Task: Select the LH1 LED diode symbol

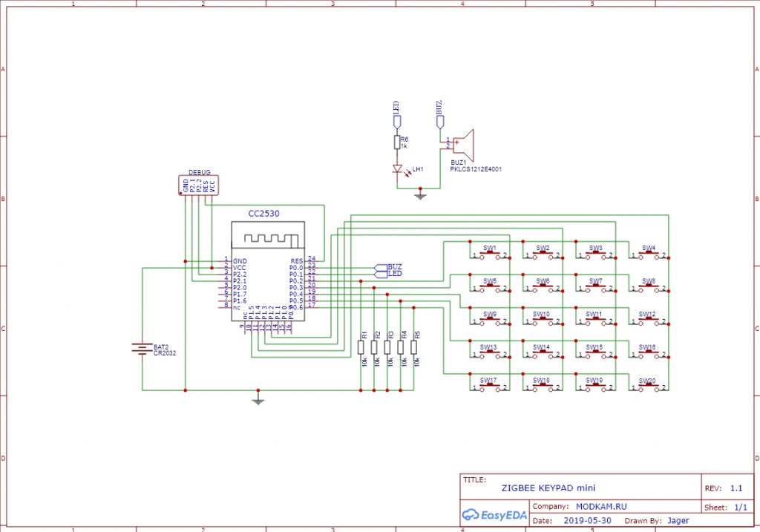Action: click(398, 169)
